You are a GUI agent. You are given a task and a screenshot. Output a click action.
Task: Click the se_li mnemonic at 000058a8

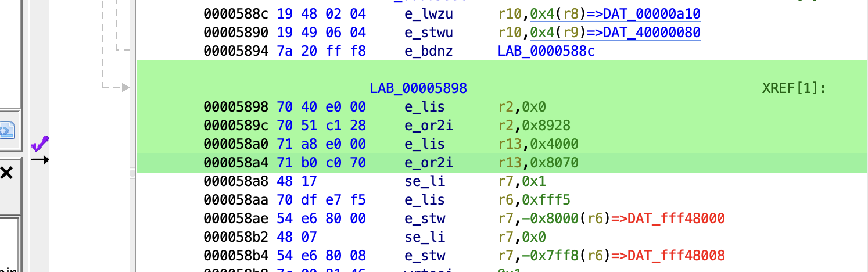tap(424, 181)
